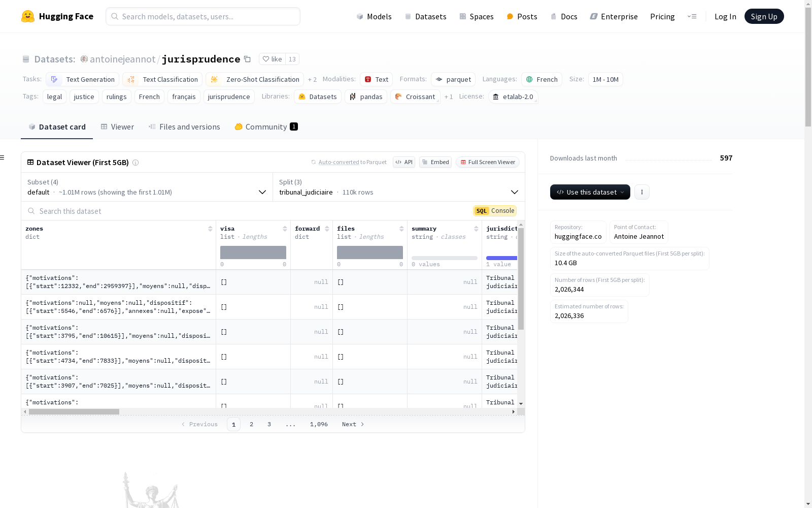Open the SQL Console
This screenshot has height=508, width=812.
click(495, 211)
